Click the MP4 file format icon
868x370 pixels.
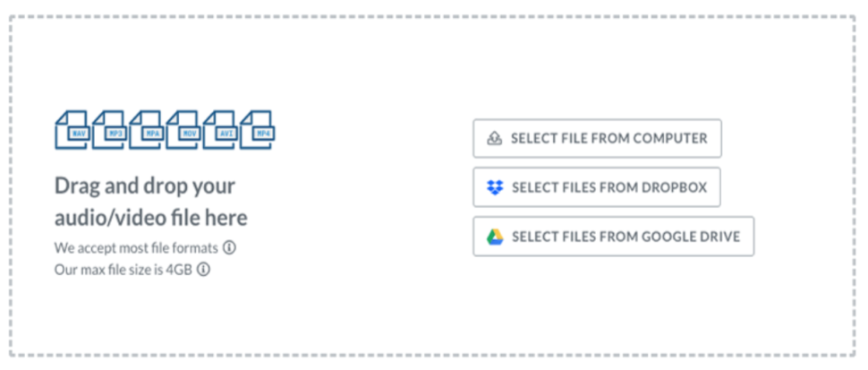(258, 130)
